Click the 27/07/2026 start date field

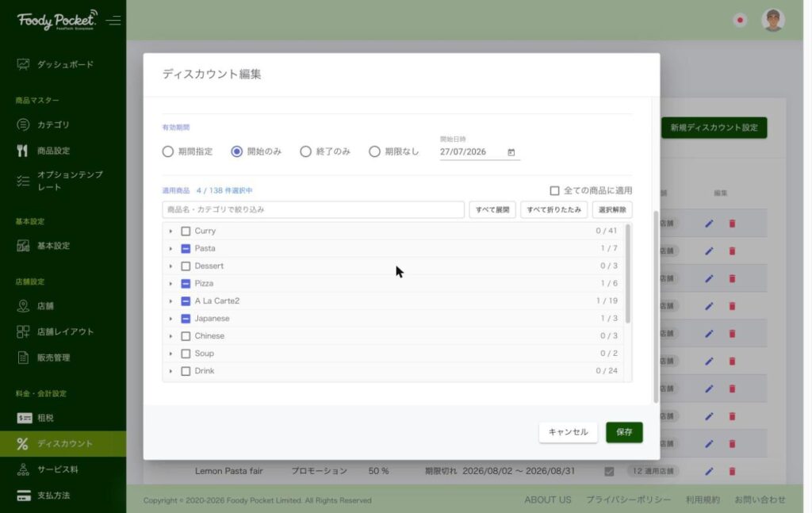[x=480, y=152]
